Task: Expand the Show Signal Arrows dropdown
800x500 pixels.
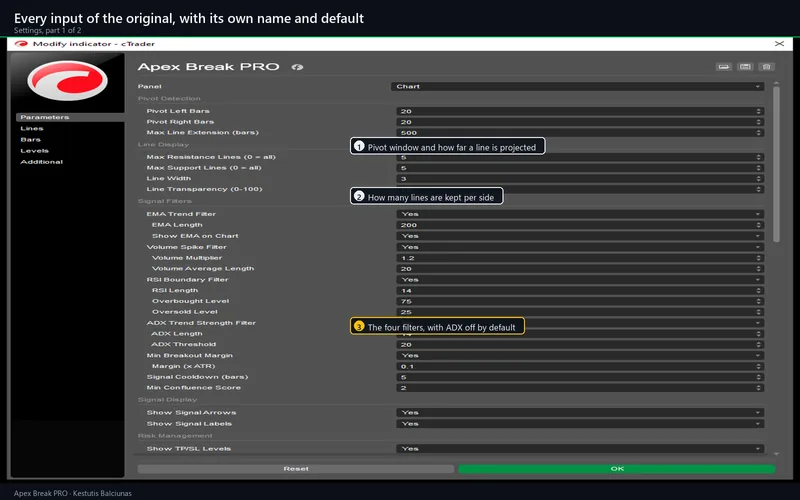Action: tap(580, 413)
